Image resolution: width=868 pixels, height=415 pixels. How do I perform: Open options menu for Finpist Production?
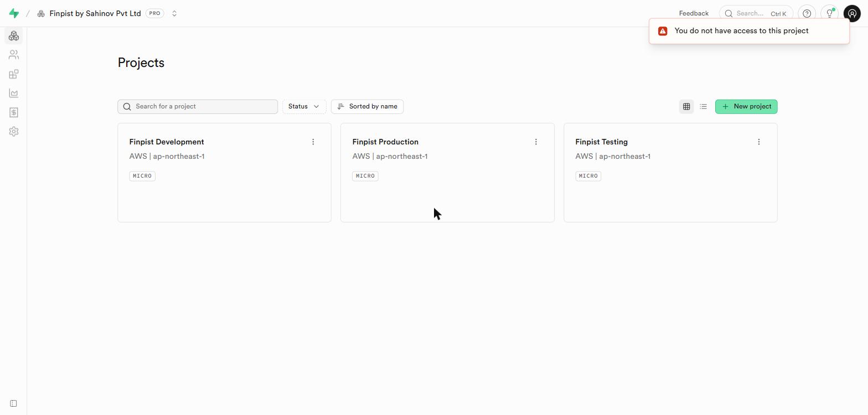pyautogui.click(x=536, y=142)
